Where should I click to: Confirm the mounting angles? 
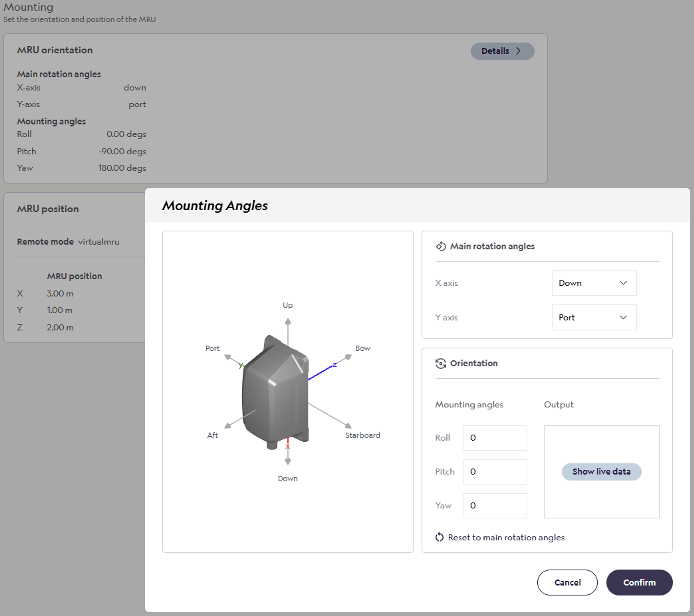tap(639, 582)
